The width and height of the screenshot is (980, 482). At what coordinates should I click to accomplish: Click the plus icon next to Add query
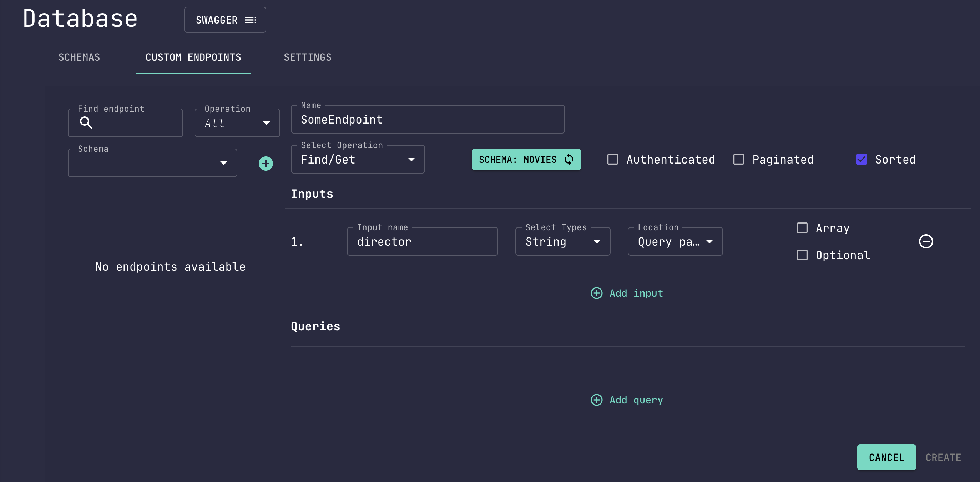click(596, 400)
